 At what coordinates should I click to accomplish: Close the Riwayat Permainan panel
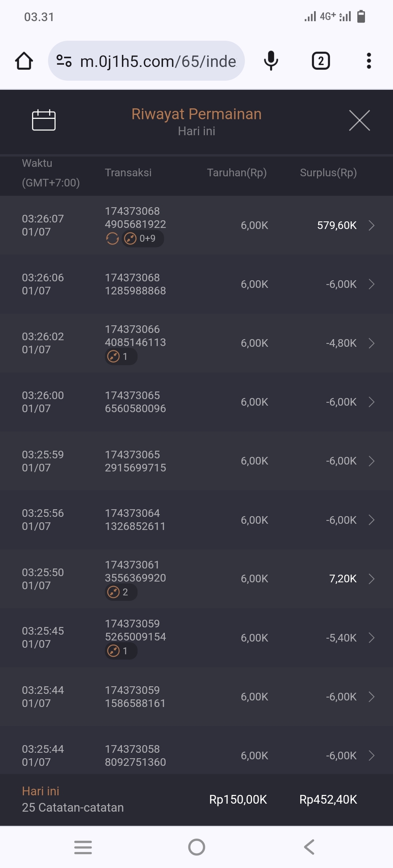coord(359,120)
